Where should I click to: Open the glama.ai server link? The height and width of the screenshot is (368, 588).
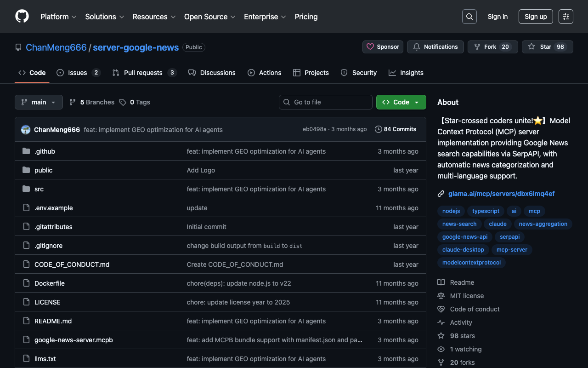(x=501, y=194)
